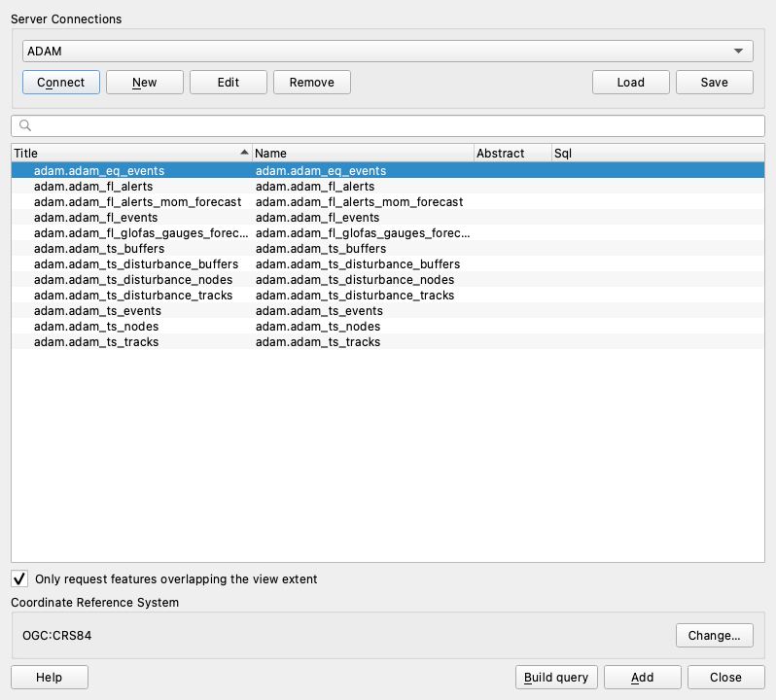Click adam.adam_ts_events in Name column
The height and width of the screenshot is (700, 776).
[x=319, y=311]
